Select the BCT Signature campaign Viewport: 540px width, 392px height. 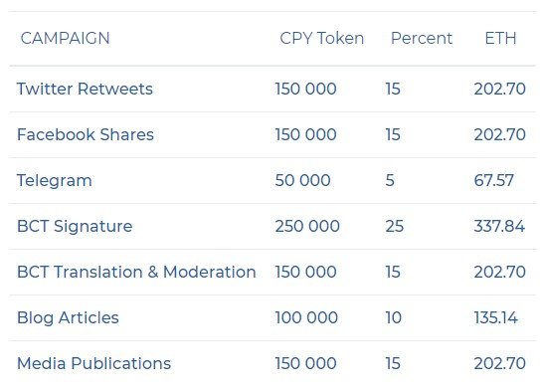pos(75,226)
